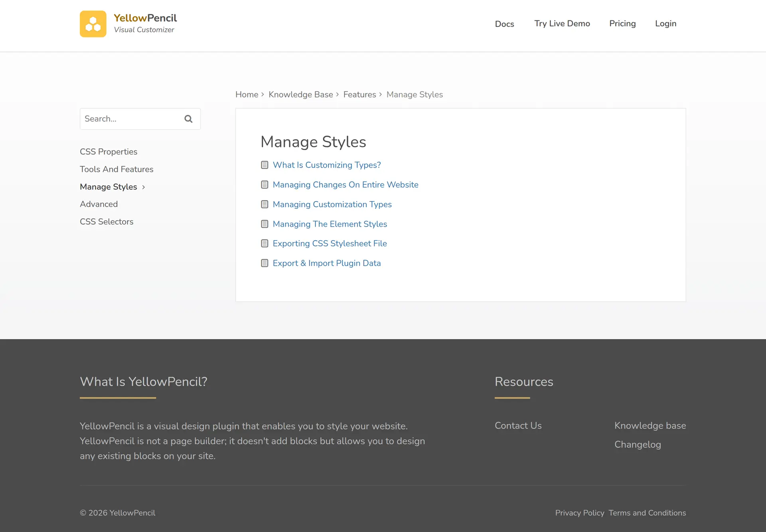Open CSS Properties sidebar category
Image resolution: width=766 pixels, height=532 pixels.
click(109, 152)
